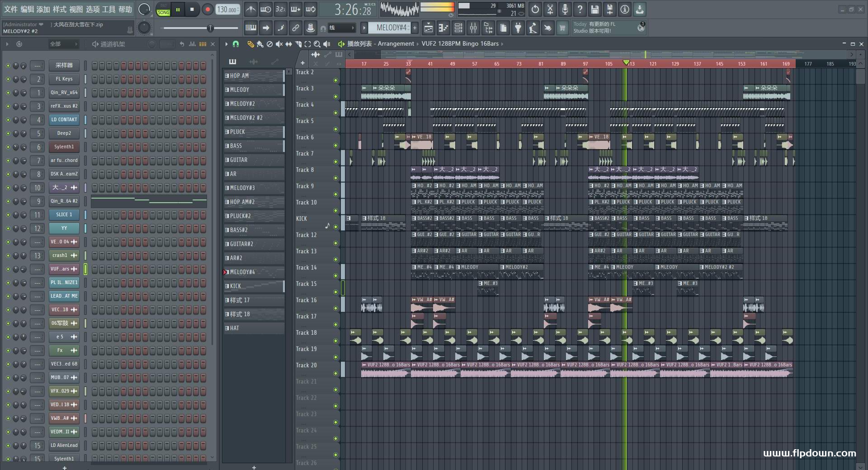Open the snap setting dropdown labeled 线
The height and width of the screenshot is (470, 868).
[342, 28]
